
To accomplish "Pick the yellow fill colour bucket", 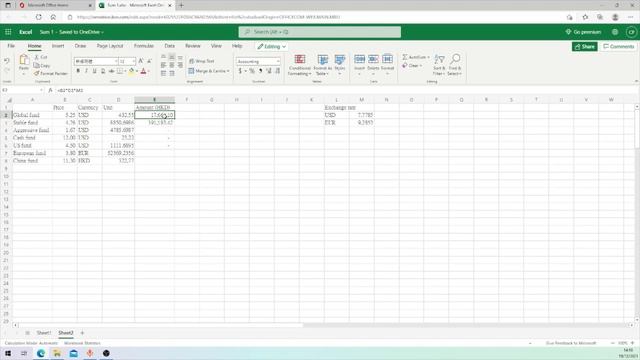I will click(131, 71).
